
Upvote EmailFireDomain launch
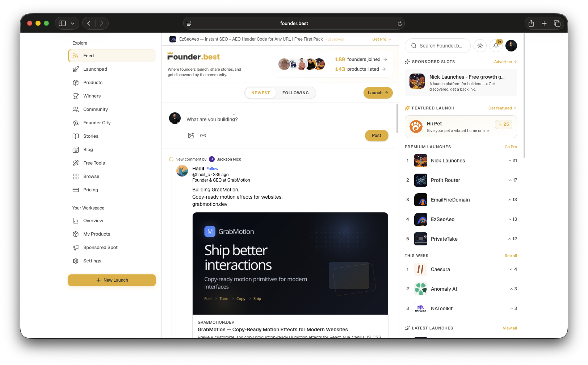click(512, 200)
